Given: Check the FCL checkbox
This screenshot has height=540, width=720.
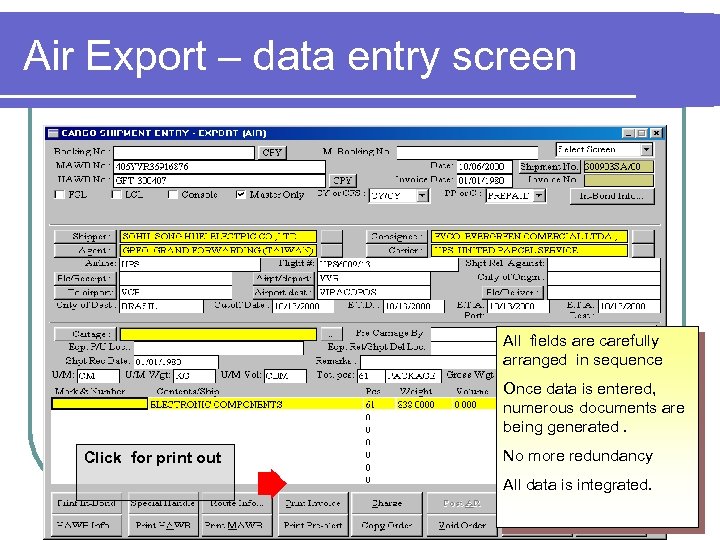Looking at the screenshot, I should point(59,194).
